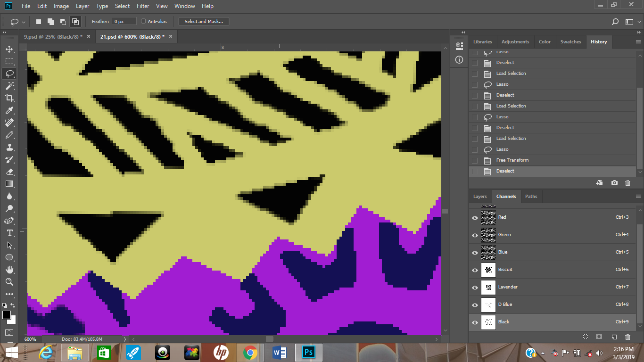Create new snapshot camera icon in History
Screen dimensions: 644x362
click(614, 182)
